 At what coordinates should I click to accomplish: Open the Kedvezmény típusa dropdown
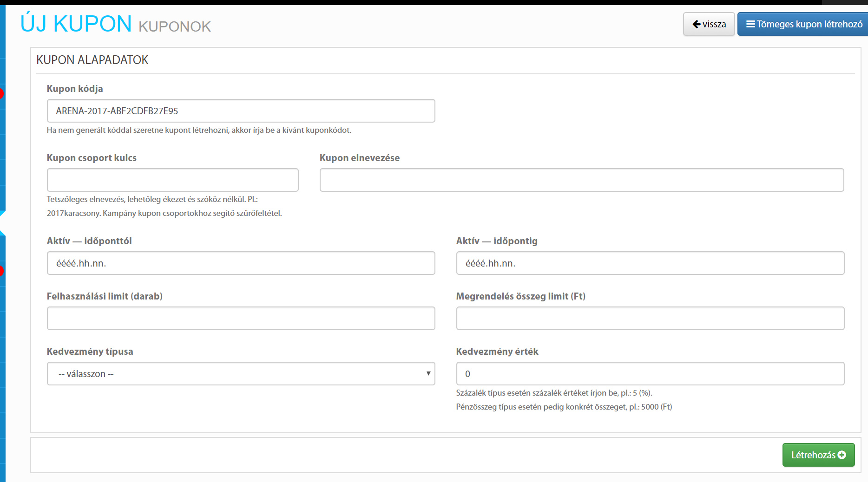(x=241, y=374)
